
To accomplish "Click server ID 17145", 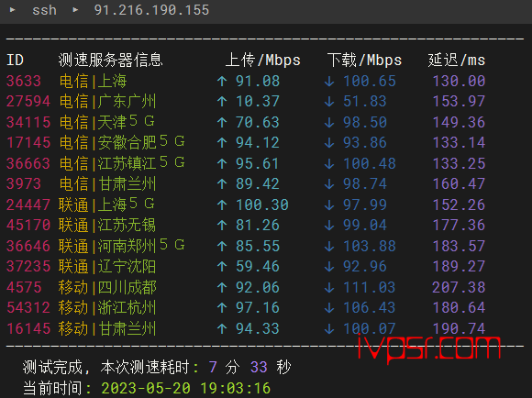I will 28,142.
